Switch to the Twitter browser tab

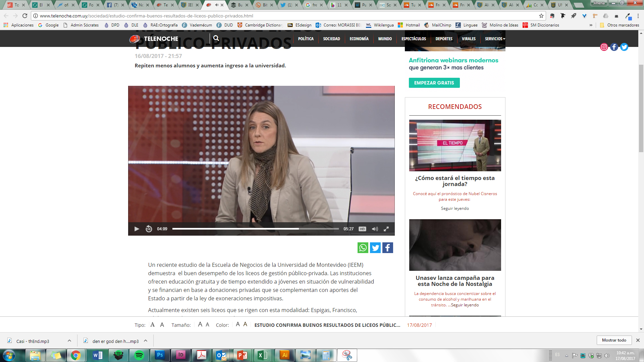(x=289, y=5)
